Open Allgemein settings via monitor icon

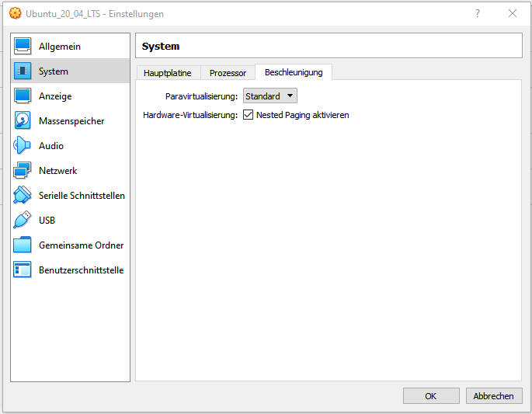coord(23,46)
